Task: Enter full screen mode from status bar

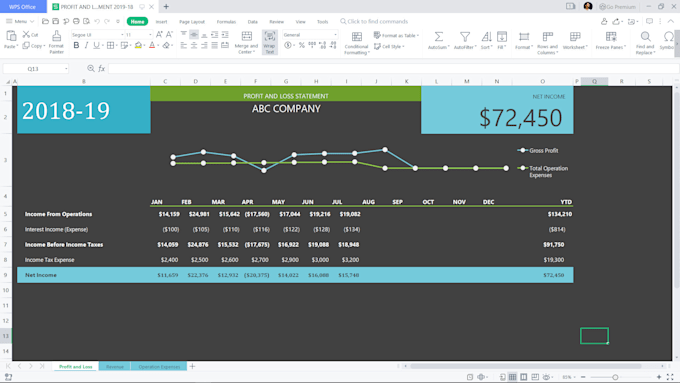Action: [x=670, y=377]
